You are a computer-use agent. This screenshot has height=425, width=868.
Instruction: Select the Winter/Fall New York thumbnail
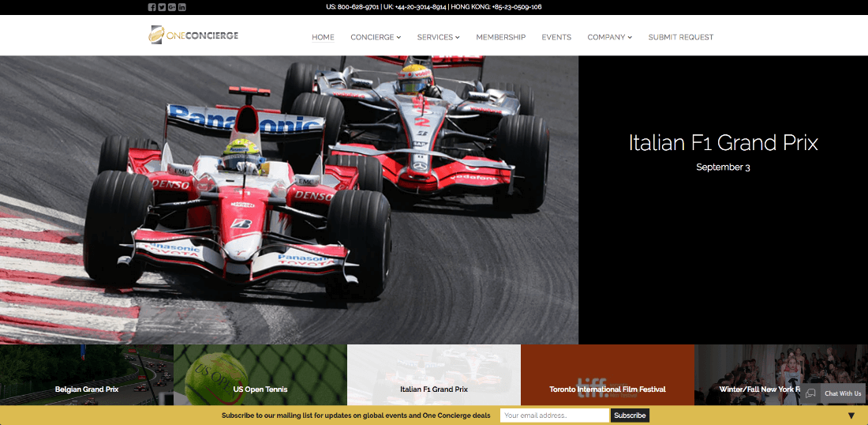coord(781,375)
